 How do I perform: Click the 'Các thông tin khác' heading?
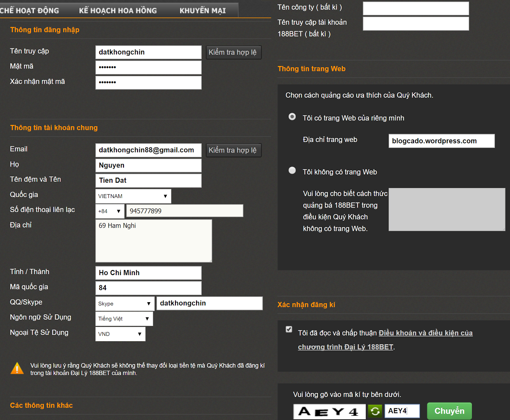pos(41,405)
